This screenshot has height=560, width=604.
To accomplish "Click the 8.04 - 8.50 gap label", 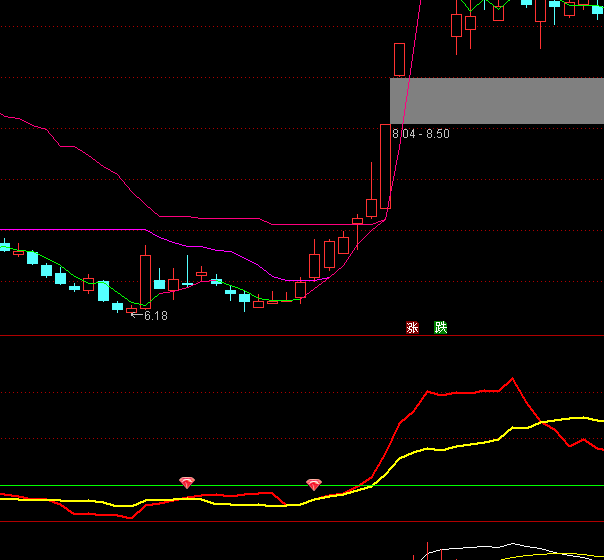I will [x=421, y=134].
